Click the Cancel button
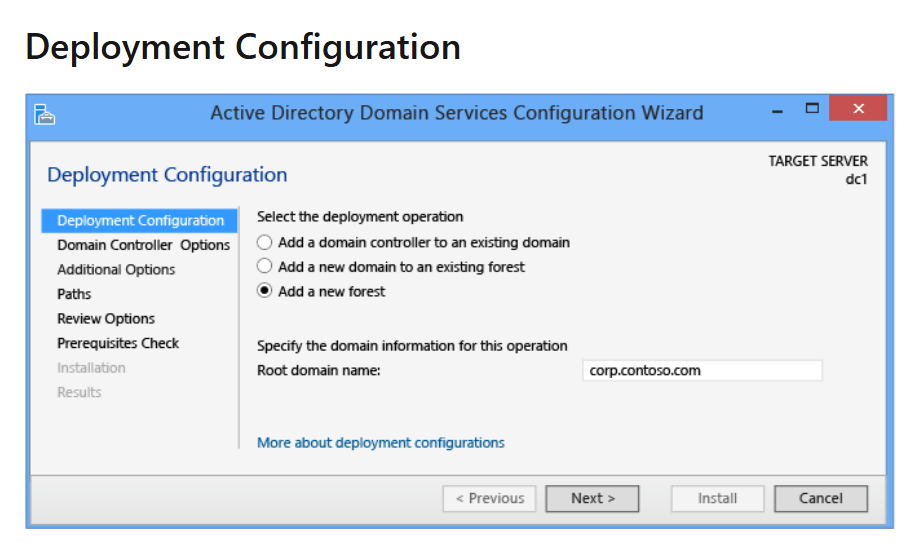Image resolution: width=915 pixels, height=543 pixels. pos(820,499)
